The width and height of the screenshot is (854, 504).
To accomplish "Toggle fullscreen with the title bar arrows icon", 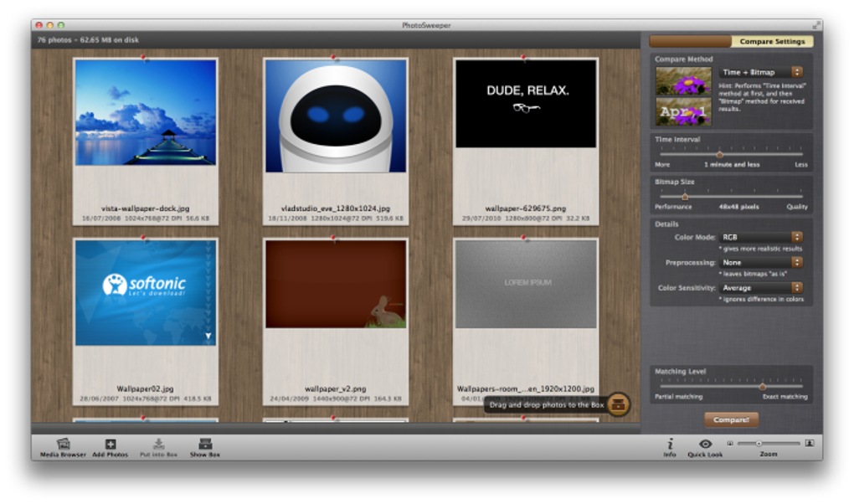I will click(815, 25).
